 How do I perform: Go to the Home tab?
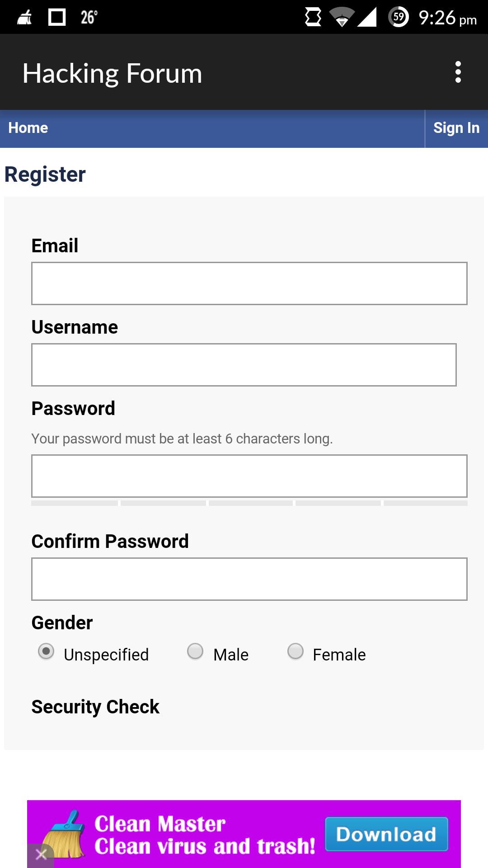(28, 128)
